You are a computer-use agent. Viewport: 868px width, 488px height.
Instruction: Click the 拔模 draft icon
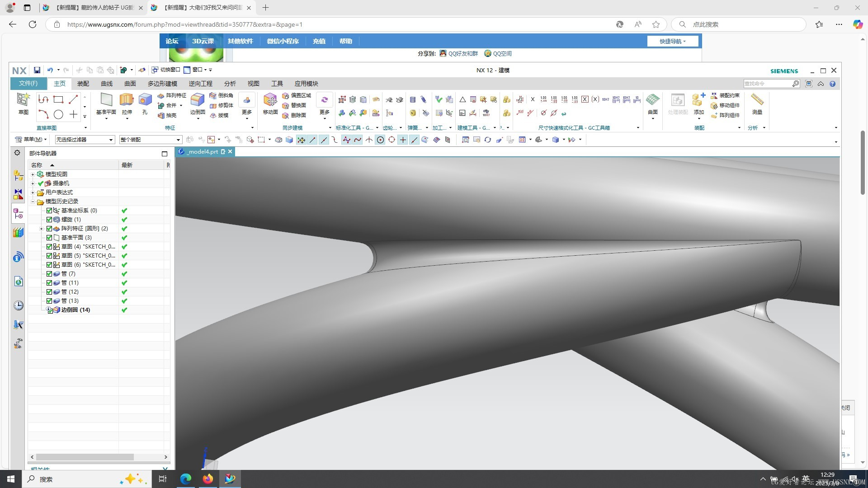pos(213,116)
